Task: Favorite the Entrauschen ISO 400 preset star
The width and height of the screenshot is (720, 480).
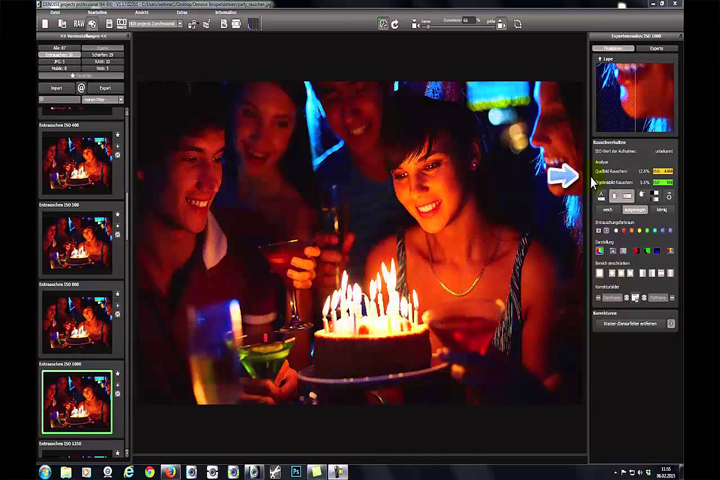Action: tap(118, 135)
